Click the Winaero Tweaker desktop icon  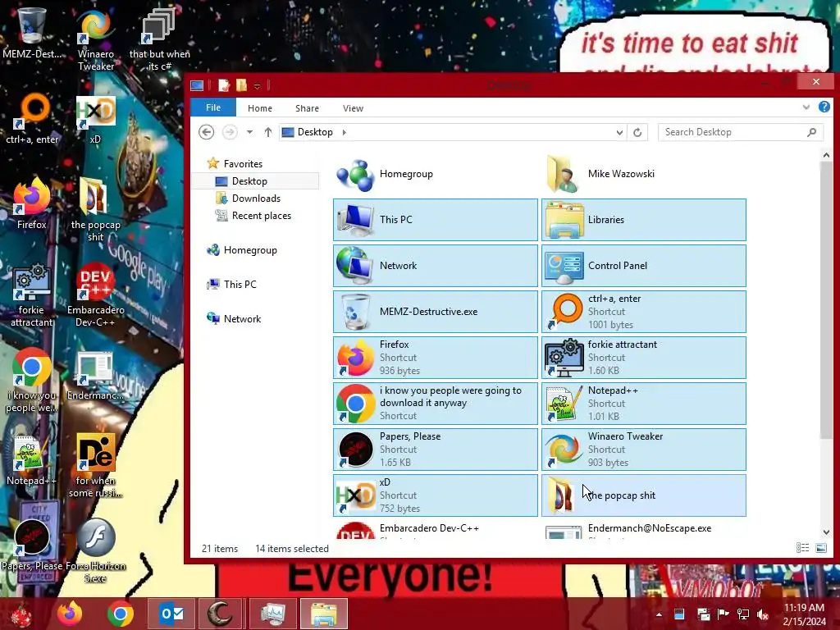pos(96,41)
